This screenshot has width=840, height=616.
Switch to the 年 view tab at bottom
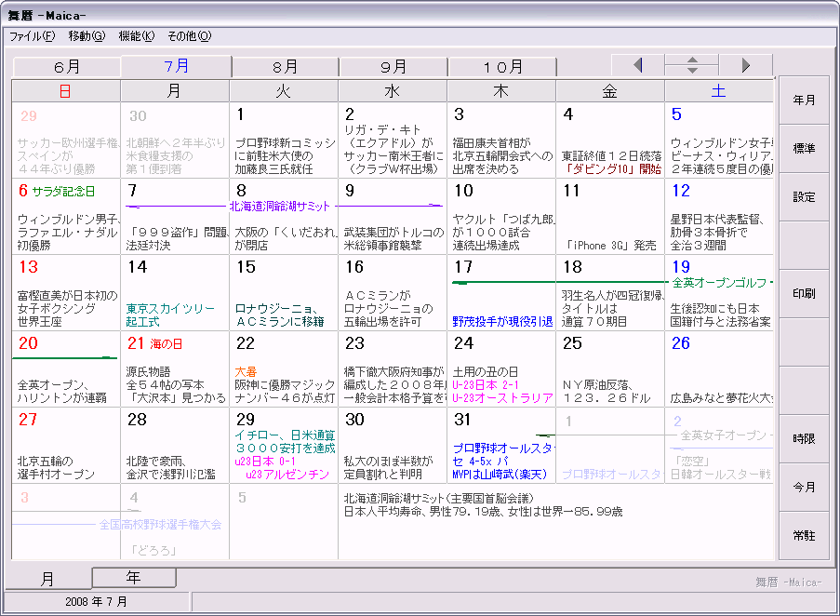tap(134, 578)
